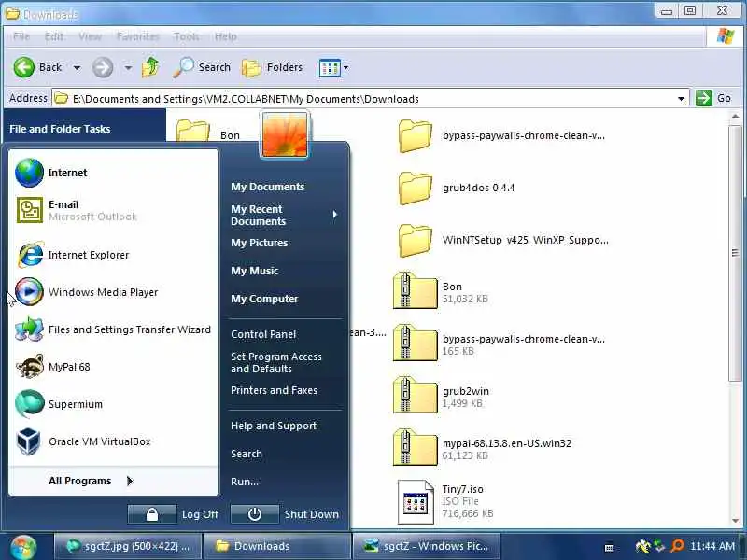Click file list scrollbar down arrow
The height and width of the screenshot is (560, 747).
click(735, 520)
